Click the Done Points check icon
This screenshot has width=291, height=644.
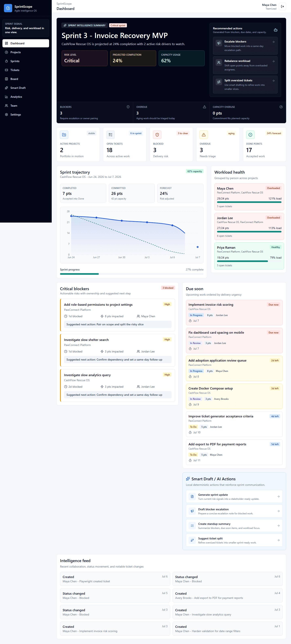250,135
